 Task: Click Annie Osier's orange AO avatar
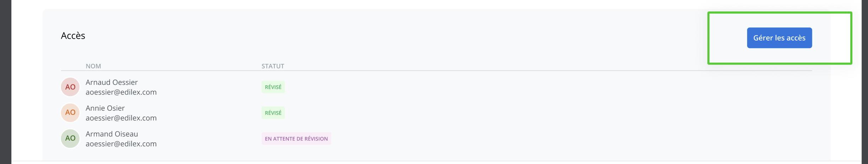point(70,113)
